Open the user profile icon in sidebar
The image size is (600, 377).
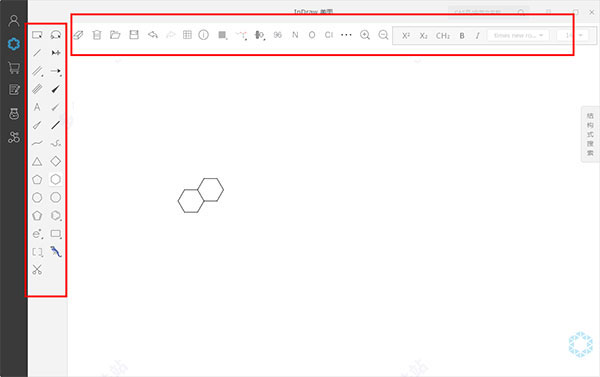[14, 21]
